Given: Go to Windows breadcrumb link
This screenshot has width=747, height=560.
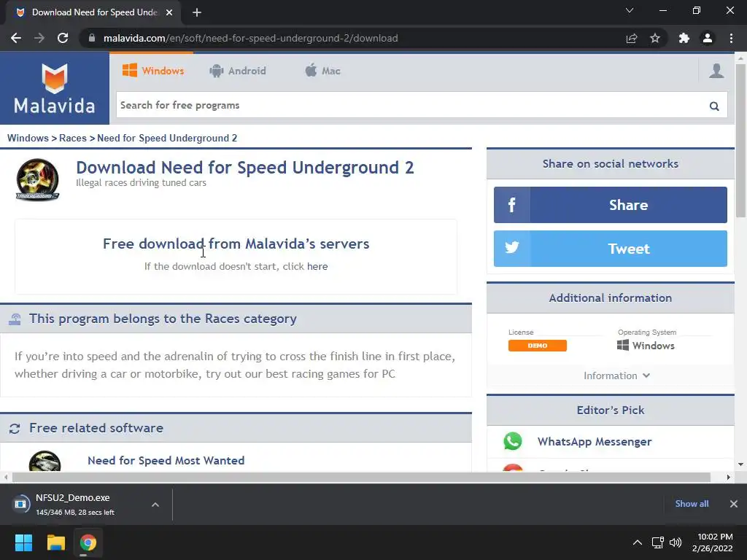Looking at the screenshot, I should point(28,138).
